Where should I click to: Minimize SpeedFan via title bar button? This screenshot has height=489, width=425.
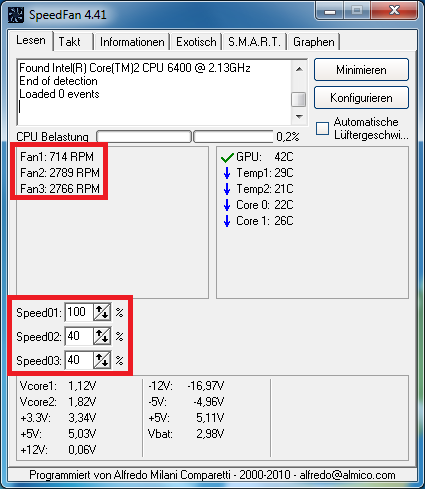[x=330, y=11]
